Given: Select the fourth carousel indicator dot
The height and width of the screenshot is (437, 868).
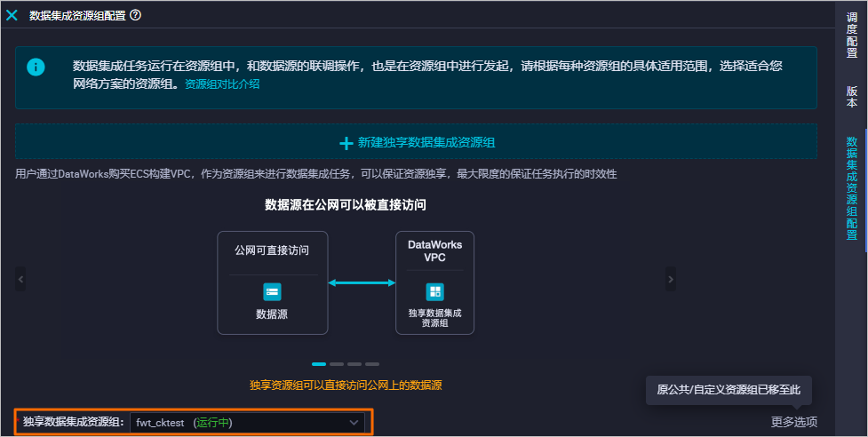Looking at the screenshot, I should click(x=372, y=364).
